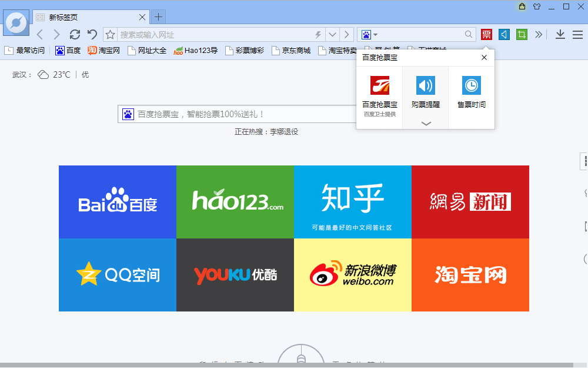Close the 新标签页 tab
The image size is (588, 368).
[x=142, y=17]
